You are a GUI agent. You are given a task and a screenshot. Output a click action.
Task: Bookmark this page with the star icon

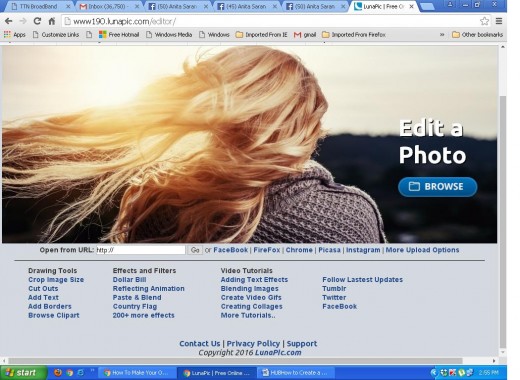tap(484, 21)
